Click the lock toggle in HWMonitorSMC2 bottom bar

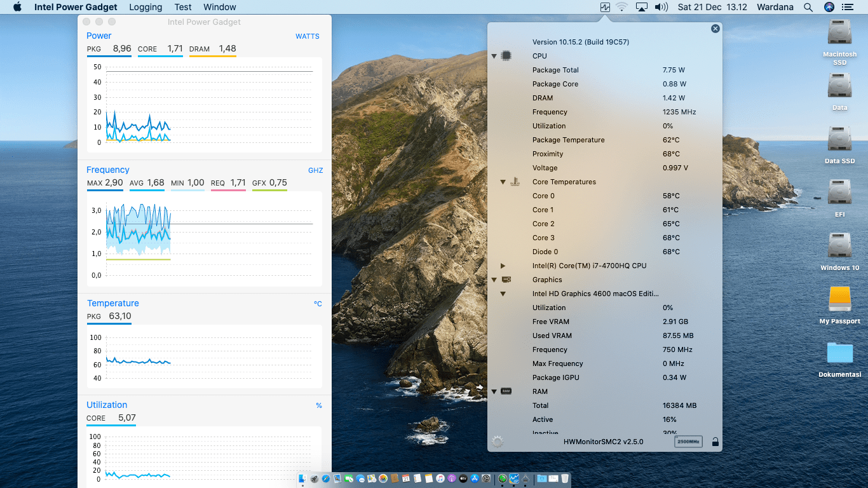coord(715,441)
